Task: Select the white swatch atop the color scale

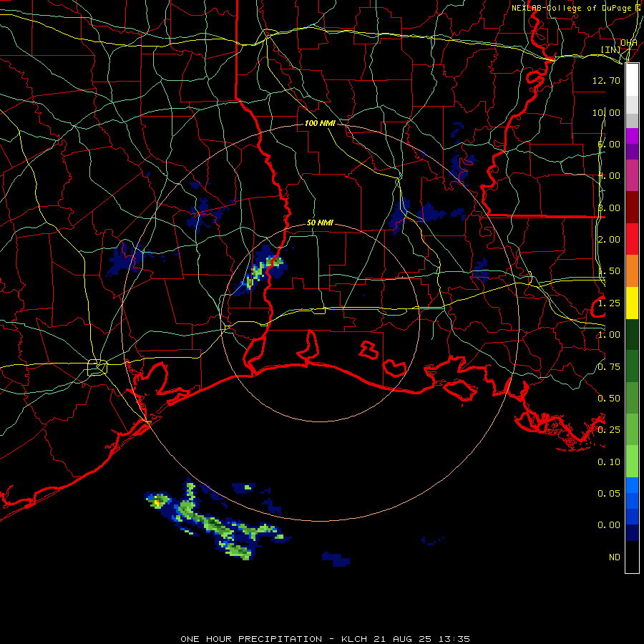Action: (632, 80)
